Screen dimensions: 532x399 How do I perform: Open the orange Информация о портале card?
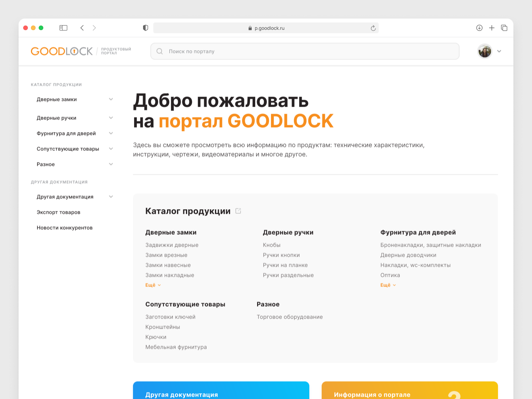coord(410,390)
